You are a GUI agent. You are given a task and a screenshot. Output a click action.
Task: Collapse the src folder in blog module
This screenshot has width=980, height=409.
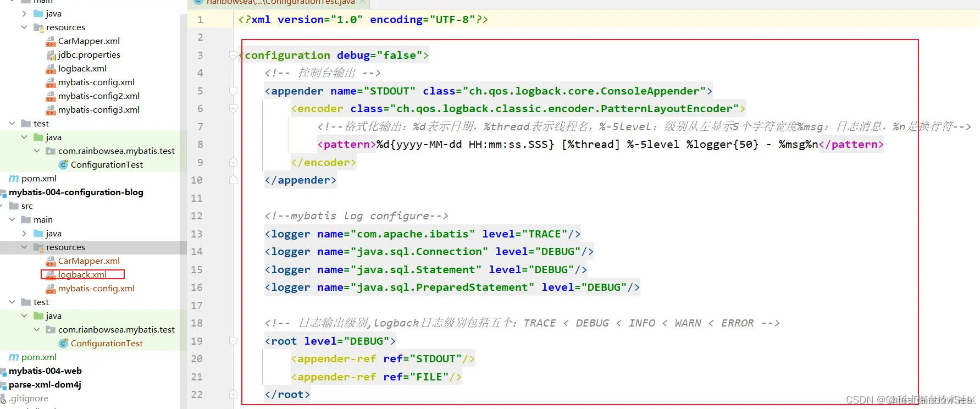[2, 206]
